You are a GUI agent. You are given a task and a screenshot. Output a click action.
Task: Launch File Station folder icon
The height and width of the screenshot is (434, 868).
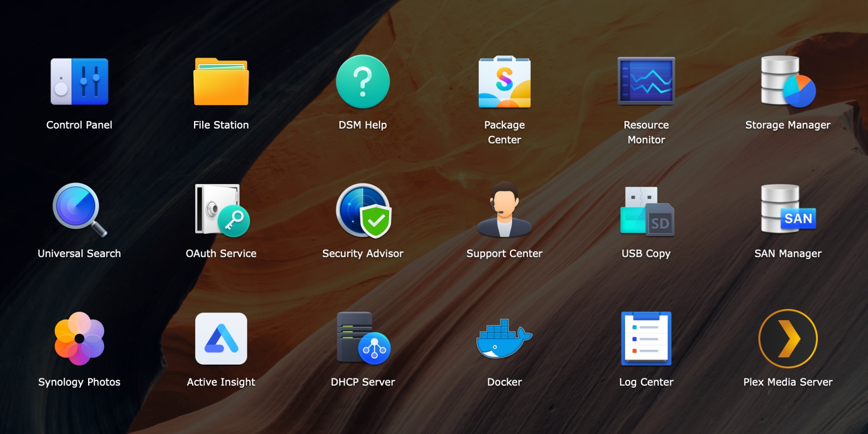[x=221, y=82]
